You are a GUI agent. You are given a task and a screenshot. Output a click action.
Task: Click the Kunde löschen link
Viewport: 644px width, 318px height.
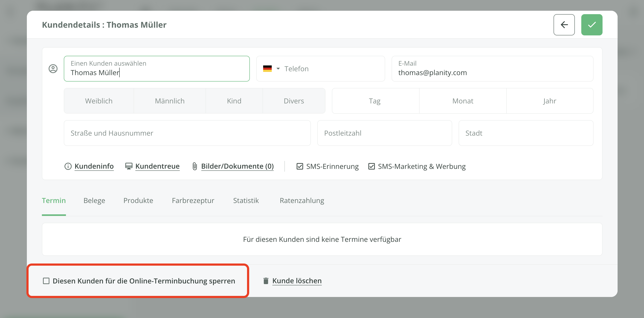(297, 281)
